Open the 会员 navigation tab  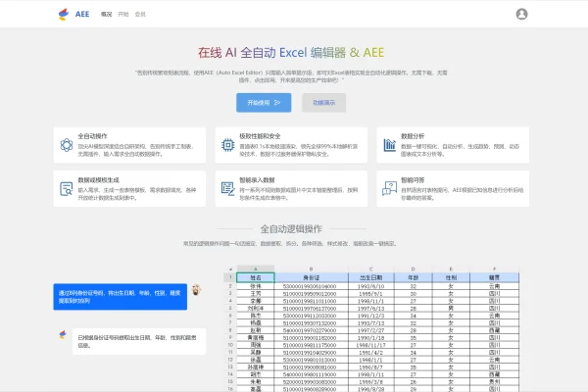[x=140, y=15]
